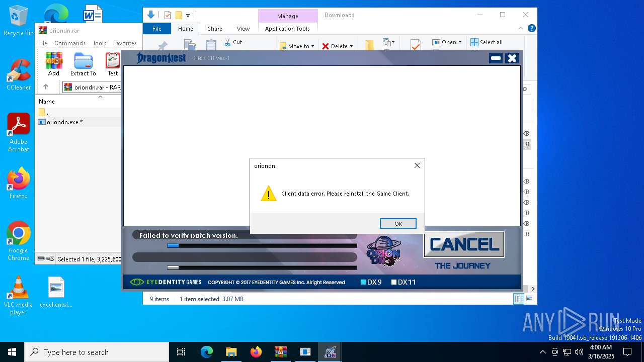Collapse the Explorer ribbon with the chevron

point(521,29)
